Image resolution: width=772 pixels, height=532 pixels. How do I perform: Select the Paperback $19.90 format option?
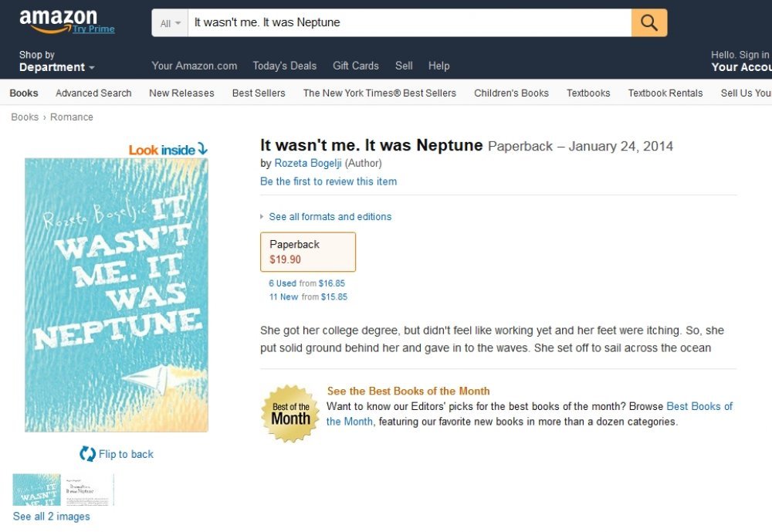pos(308,252)
